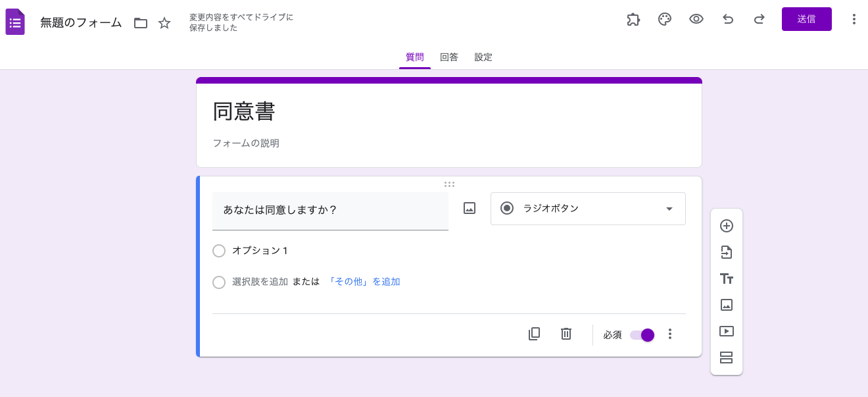Open the theme customization palette
Screen dimensions: 868x397
665,19
